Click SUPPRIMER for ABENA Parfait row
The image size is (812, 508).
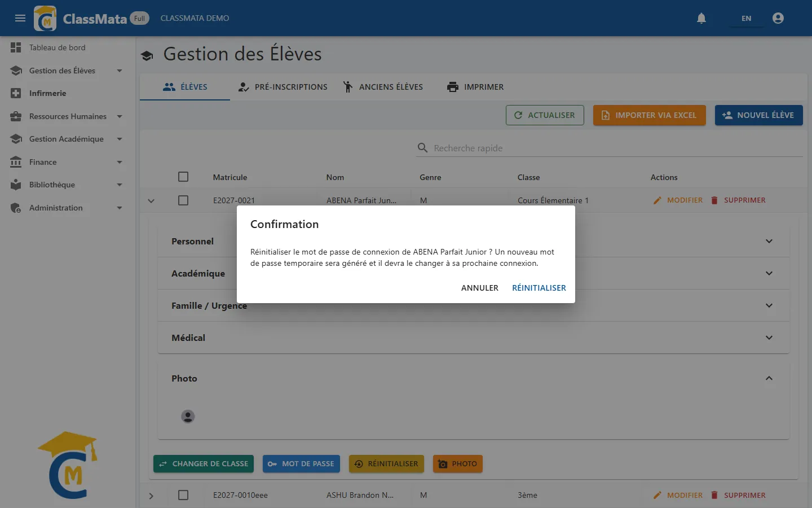tap(738, 200)
